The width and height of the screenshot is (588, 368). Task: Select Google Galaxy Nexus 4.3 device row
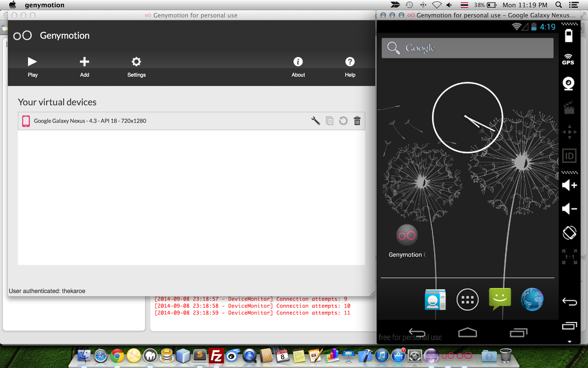pyautogui.click(x=191, y=121)
